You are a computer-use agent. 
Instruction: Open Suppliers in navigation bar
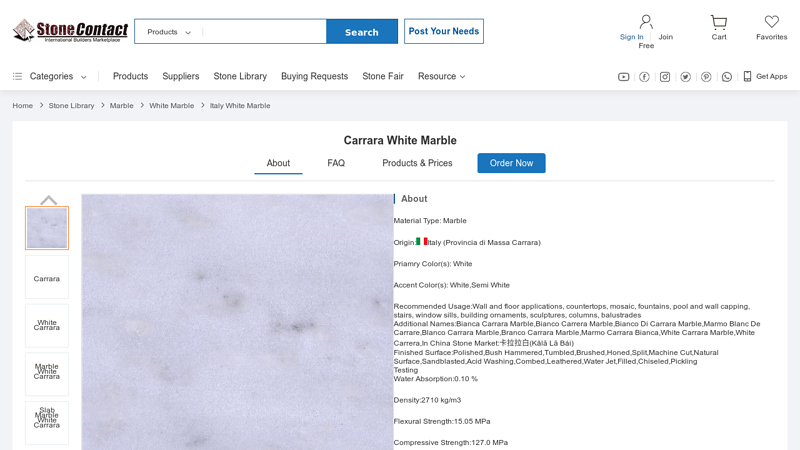tap(181, 77)
